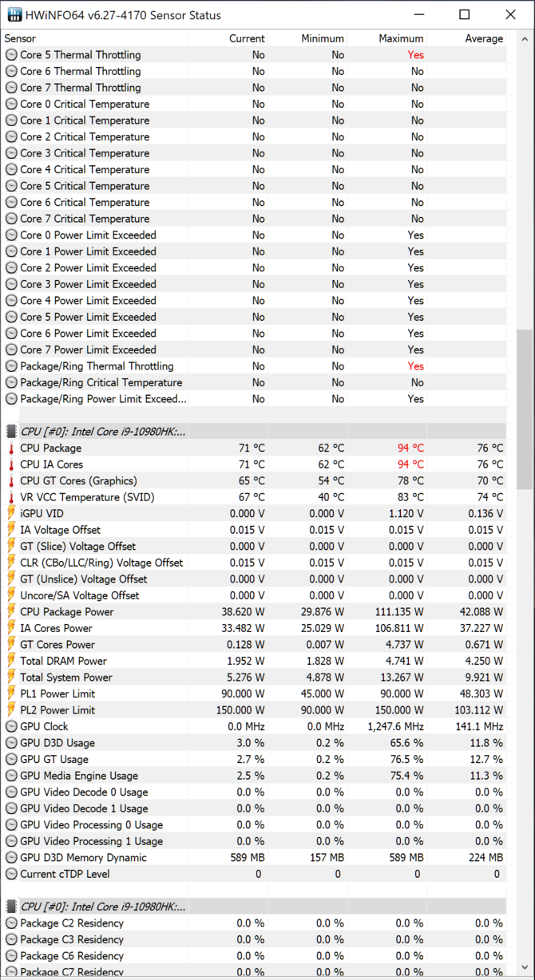Click the Maximum column header

[x=387, y=38]
